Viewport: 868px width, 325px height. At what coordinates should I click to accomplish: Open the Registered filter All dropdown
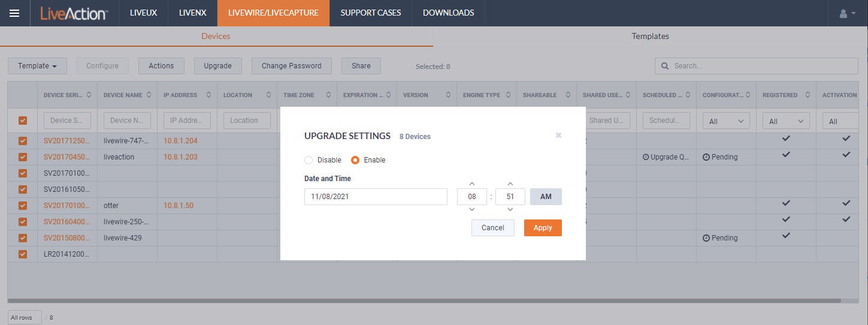tap(785, 121)
